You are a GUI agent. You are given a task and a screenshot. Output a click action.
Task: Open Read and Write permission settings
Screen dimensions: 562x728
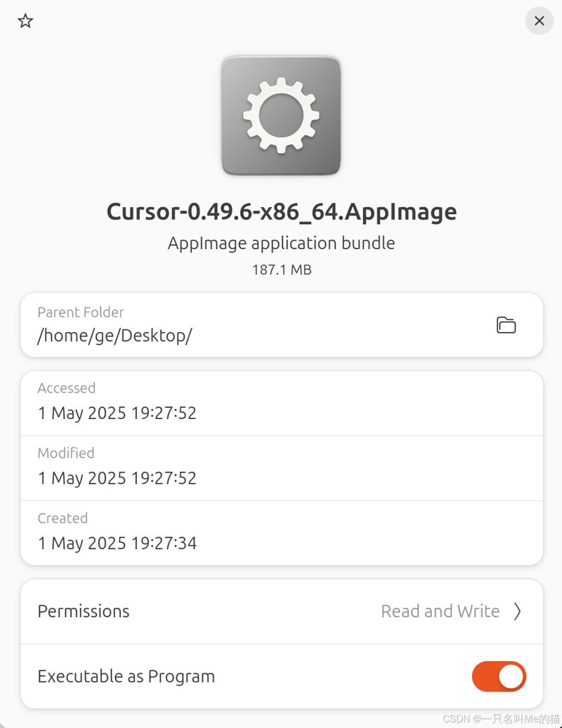tap(440, 611)
